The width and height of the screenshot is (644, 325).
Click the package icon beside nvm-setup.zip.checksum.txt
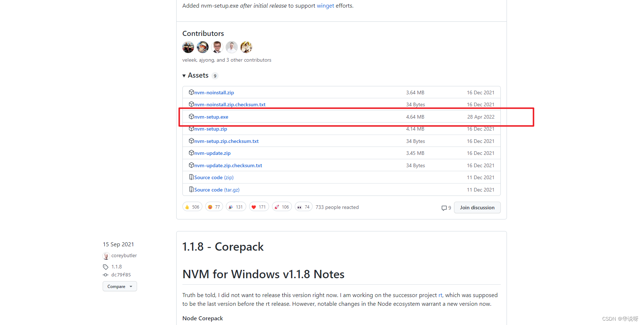[191, 141]
